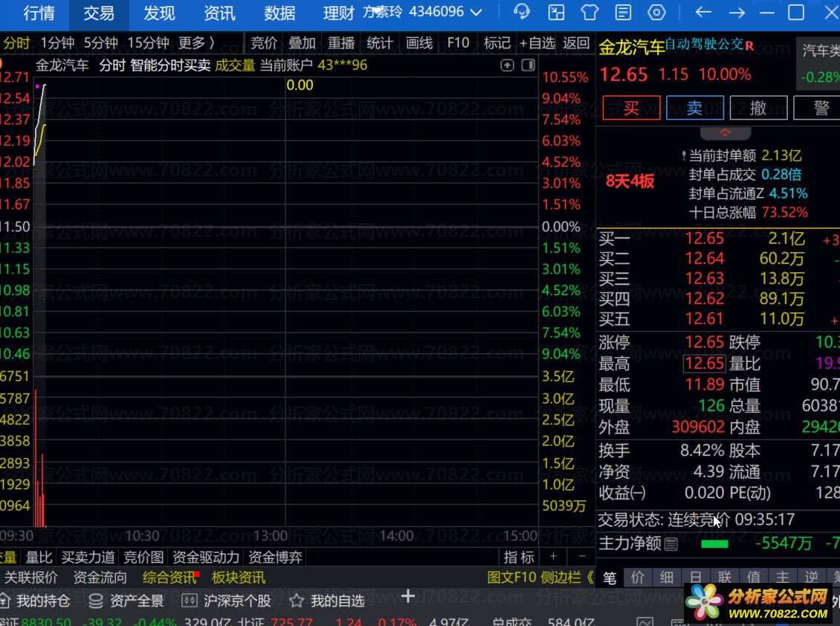Select the 竞价图 indicator tab
This screenshot has height=626, width=840.
pos(143,557)
